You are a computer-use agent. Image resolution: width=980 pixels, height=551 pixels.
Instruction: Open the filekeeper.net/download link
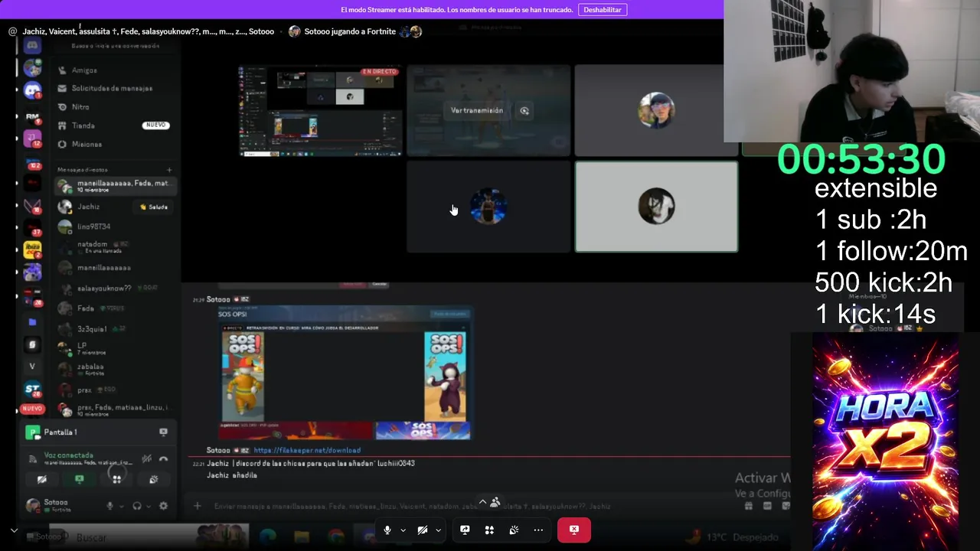[x=307, y=451]
